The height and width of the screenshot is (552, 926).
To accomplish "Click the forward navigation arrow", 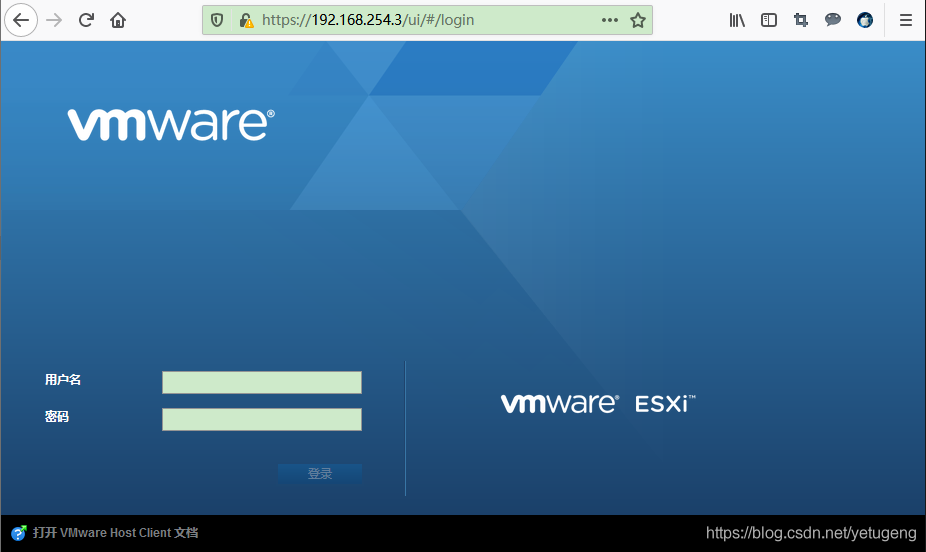I will click(x=54, y=20).
